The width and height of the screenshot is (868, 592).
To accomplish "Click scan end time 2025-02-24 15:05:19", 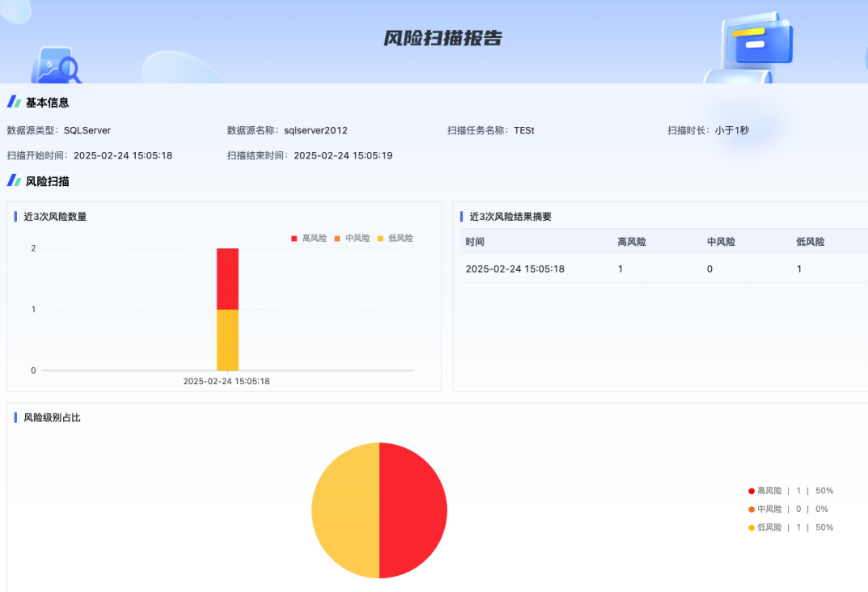I will click(343, 155).
